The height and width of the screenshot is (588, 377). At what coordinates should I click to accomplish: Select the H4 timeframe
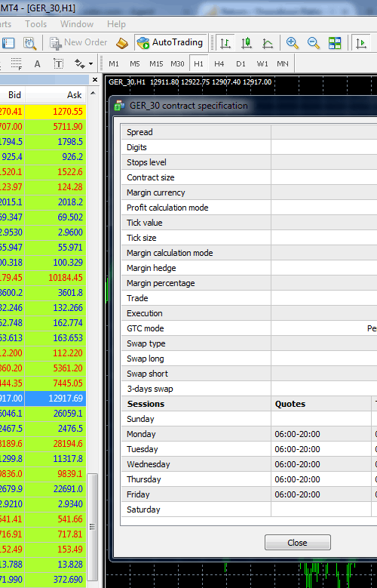pos(219,63)
